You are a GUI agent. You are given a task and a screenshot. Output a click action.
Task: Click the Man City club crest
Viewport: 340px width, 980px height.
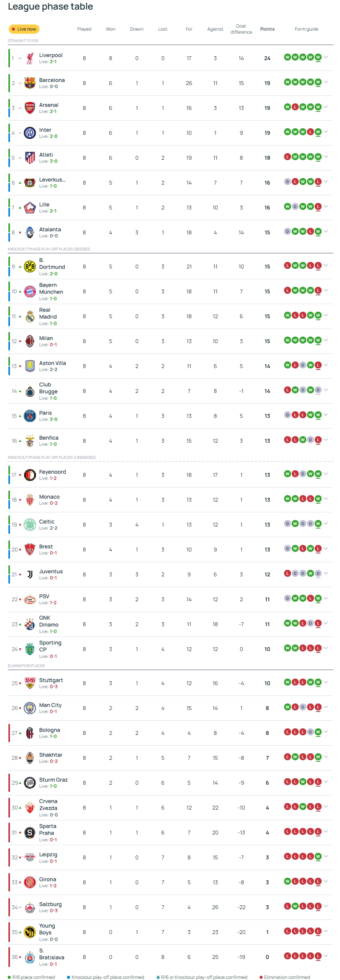pyautogui.click(x=29, y=708)
